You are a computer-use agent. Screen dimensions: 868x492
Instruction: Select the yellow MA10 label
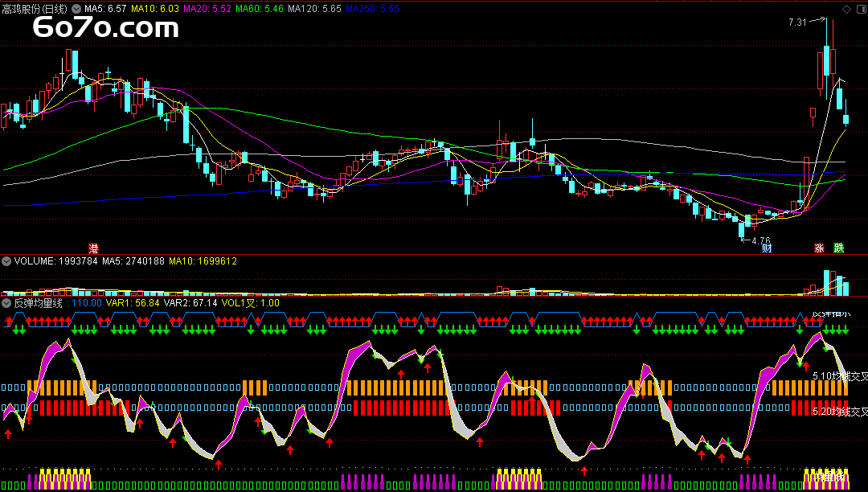pyautogui.click(x=155, y=8)
